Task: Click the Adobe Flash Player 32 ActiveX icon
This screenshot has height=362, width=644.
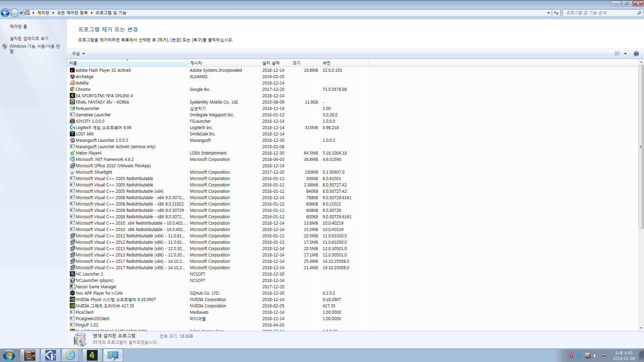Action: click(72, 70)
